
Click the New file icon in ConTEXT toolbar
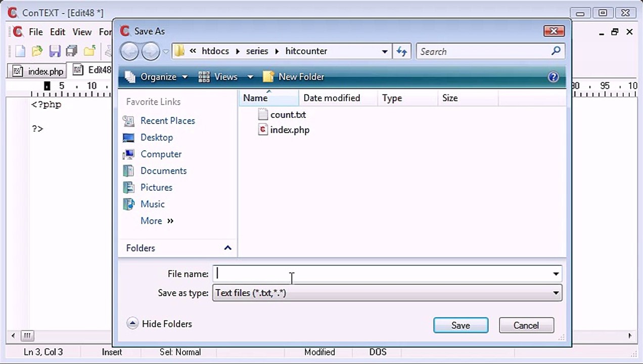[x=20, y=51]
